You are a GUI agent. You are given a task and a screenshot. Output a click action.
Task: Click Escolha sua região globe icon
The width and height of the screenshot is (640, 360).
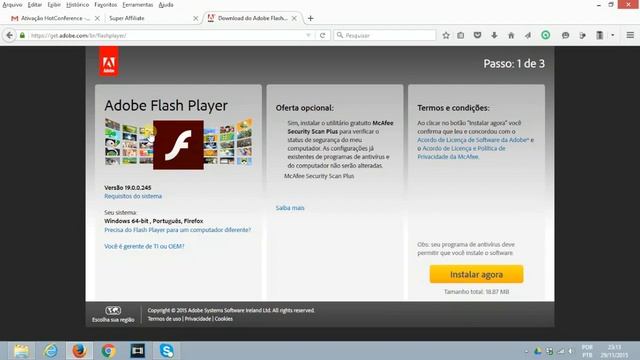click(x=113, y=311)
